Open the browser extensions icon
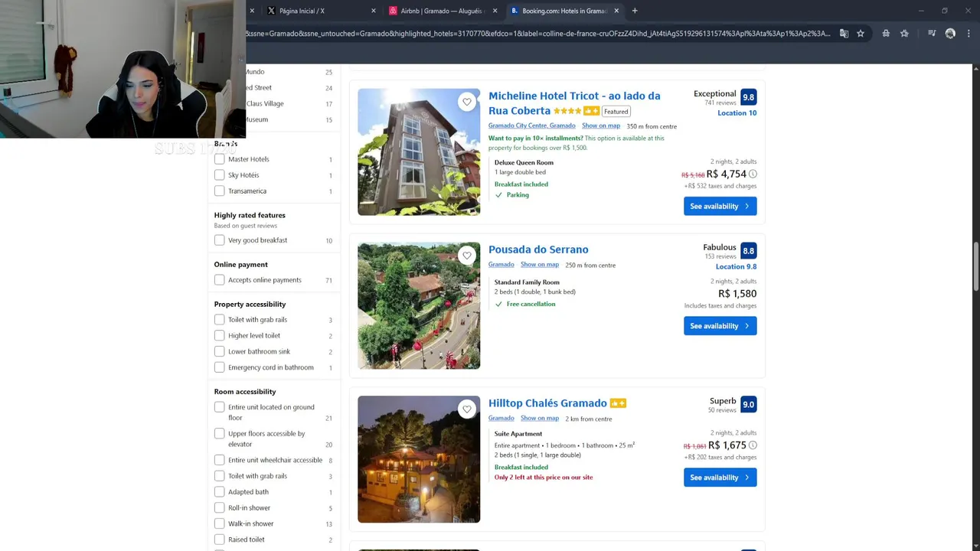980x551 pixels. (886, 34)
